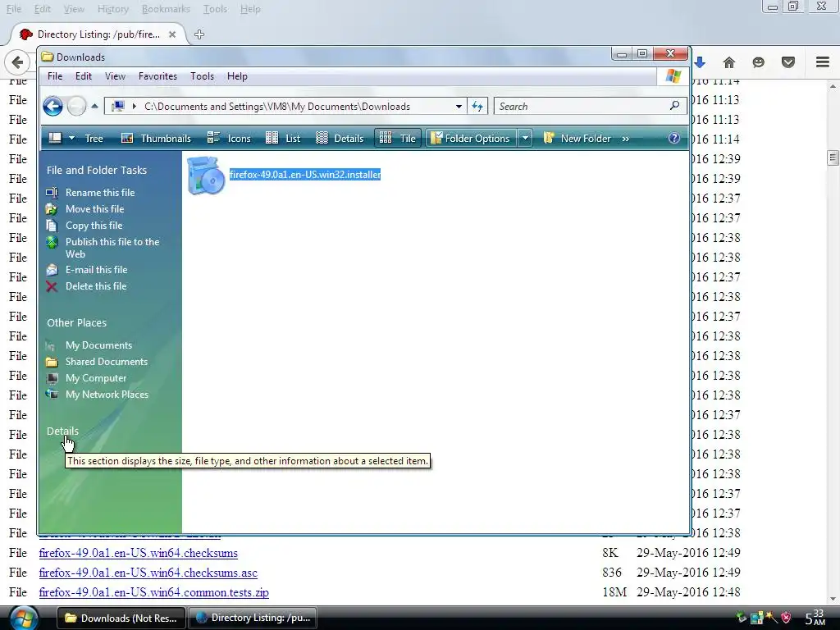
Task: Open firefox-49.0a1.en-US.win64.checksums link
Action: coord(138,553)
